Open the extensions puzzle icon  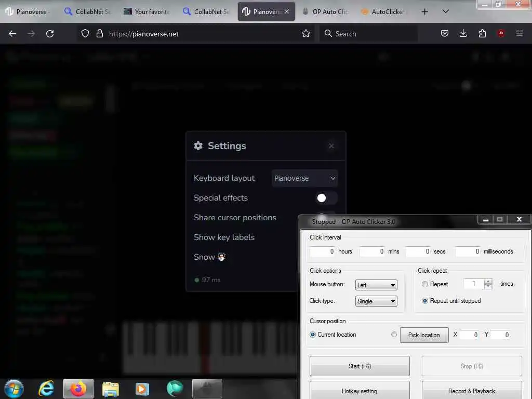482,33
